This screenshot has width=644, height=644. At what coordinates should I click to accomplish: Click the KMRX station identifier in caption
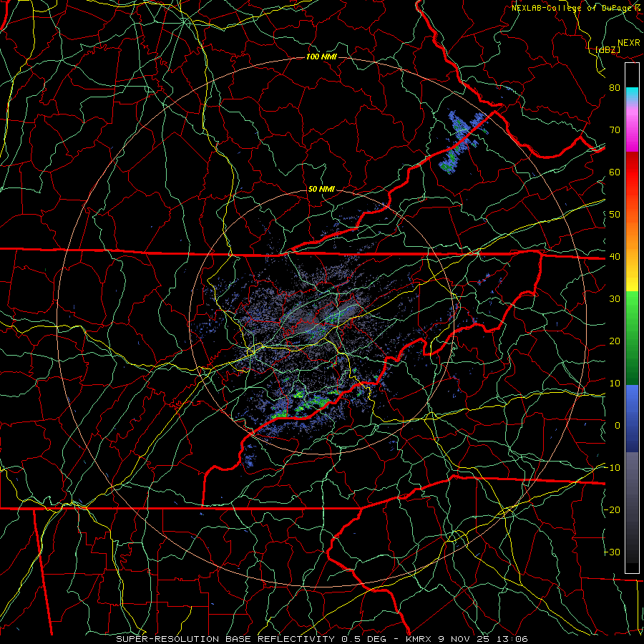coord(419,639)
